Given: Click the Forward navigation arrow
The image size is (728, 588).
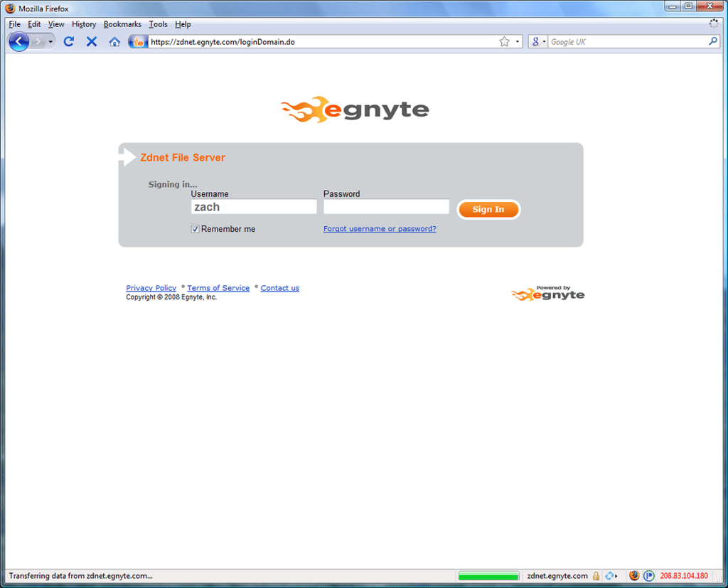Looking at the screenshot, I should pos(38,42).
